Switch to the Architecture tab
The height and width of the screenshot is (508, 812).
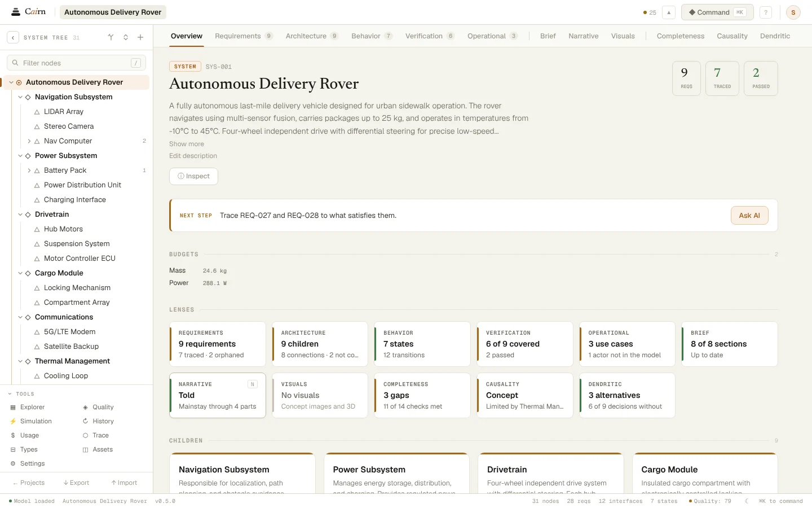(312, 36)
